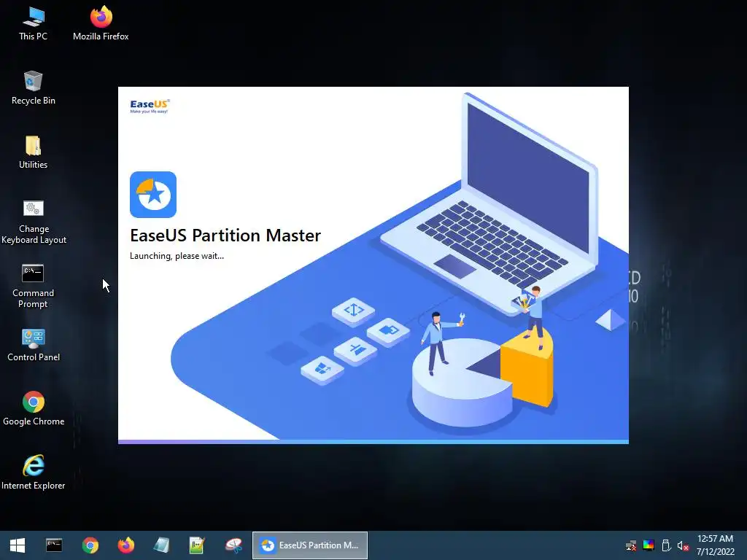Image resolution: width=747 pixels, height=560 pixels.
Task: Click the notepad taskbar icon
Action: [161, 545]
